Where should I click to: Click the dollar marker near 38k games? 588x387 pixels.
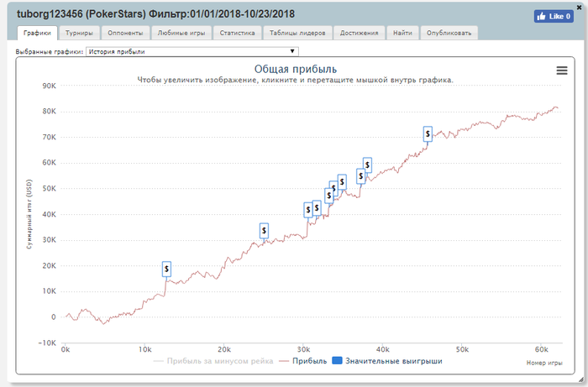tap(366, 165)
